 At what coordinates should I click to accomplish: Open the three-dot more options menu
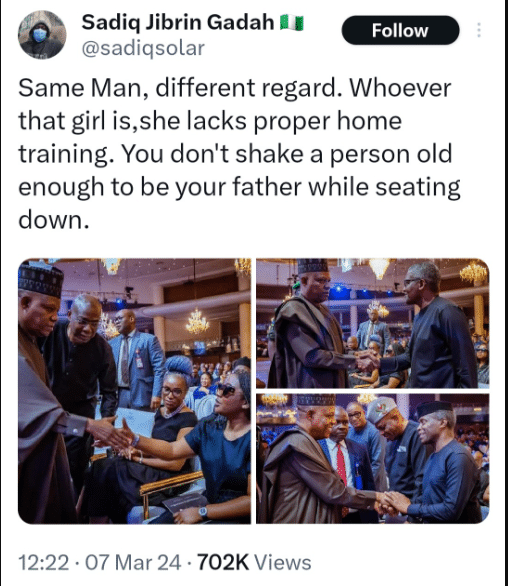pyautogui.click(x=478, y=30)
